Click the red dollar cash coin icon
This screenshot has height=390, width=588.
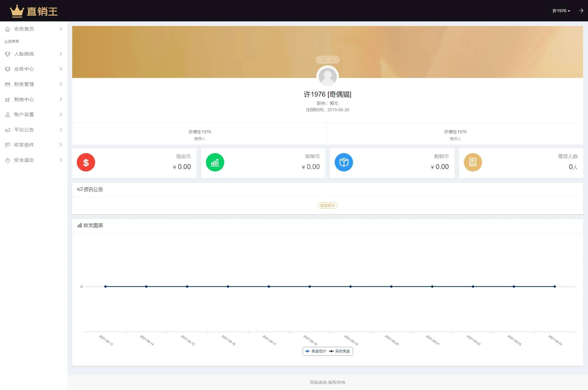coord(86,162)
